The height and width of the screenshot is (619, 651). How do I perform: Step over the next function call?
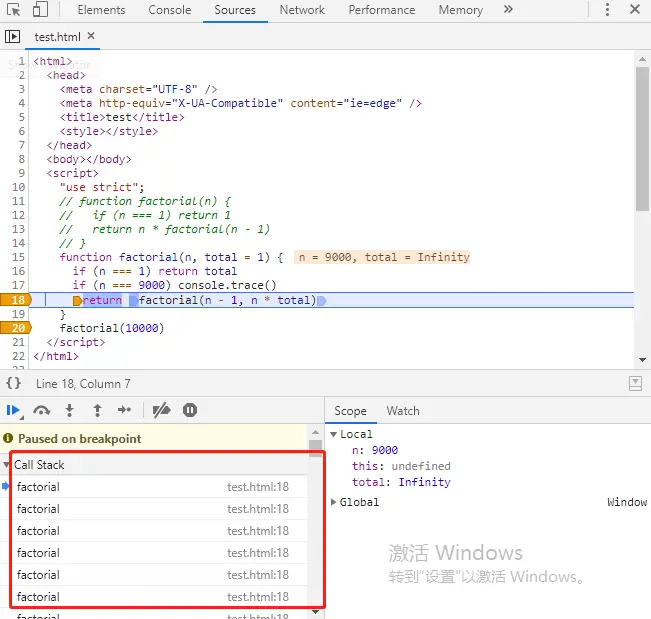(x=42, y=411)
